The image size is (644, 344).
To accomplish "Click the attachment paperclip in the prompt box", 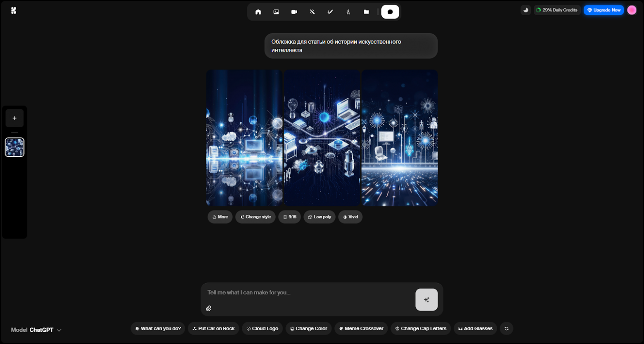I will (x=208, y=308).
